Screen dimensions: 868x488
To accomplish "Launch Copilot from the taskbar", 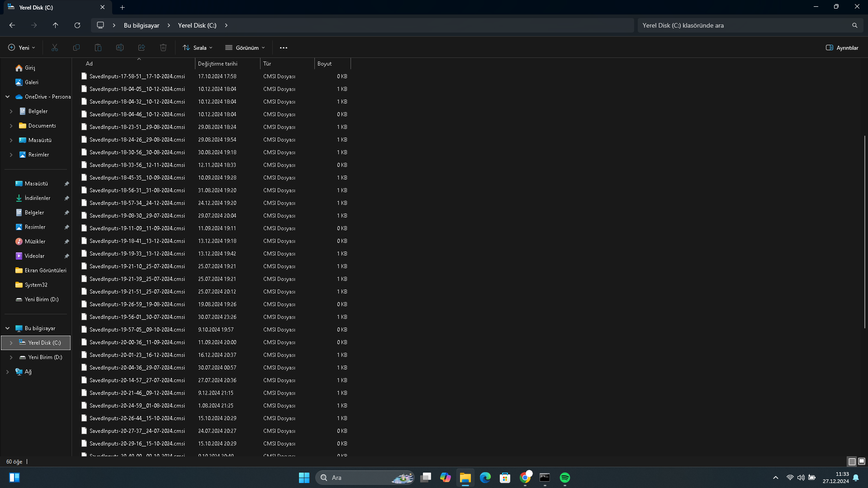I will (446, 478).
